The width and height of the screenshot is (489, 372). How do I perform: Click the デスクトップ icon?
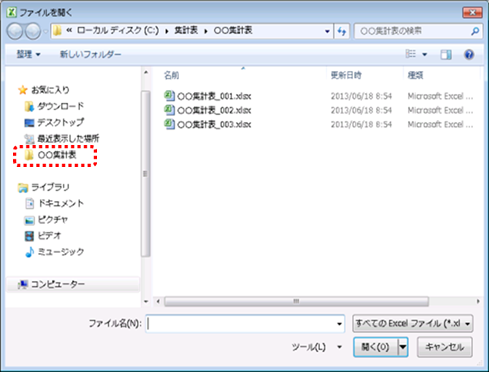29,123
